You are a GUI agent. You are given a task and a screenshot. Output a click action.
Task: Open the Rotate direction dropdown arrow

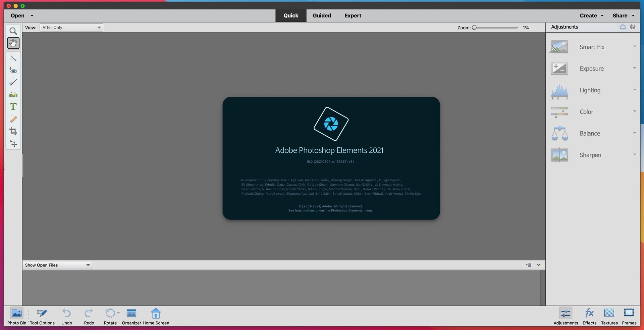pos(118,313)
